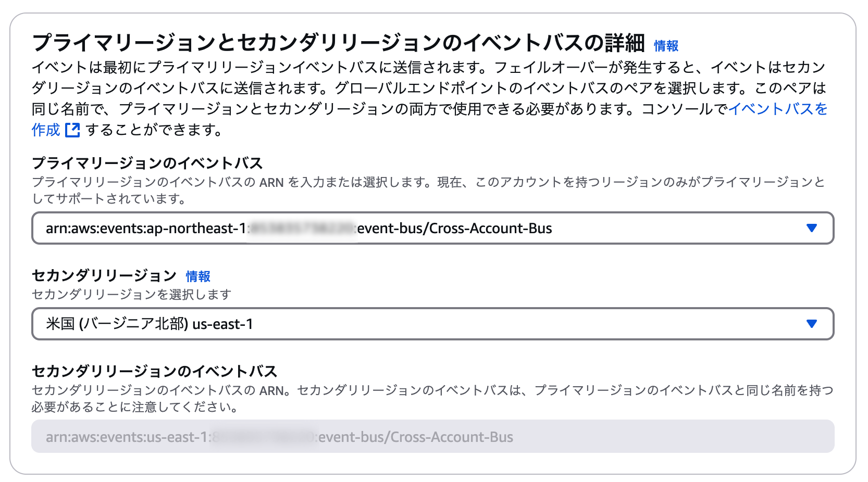Image resolution: width=868 pixels, height=482 pixels.
Task: Click the external link icon beside イベントバスを作成
Action: point(73,130)
